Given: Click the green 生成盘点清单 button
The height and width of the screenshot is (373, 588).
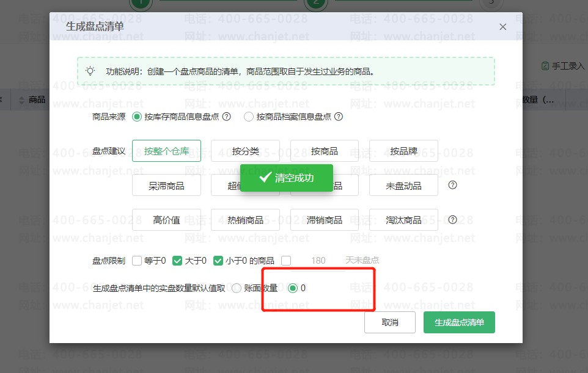Looking at the screenshot, I should click(x=459, y=322).
